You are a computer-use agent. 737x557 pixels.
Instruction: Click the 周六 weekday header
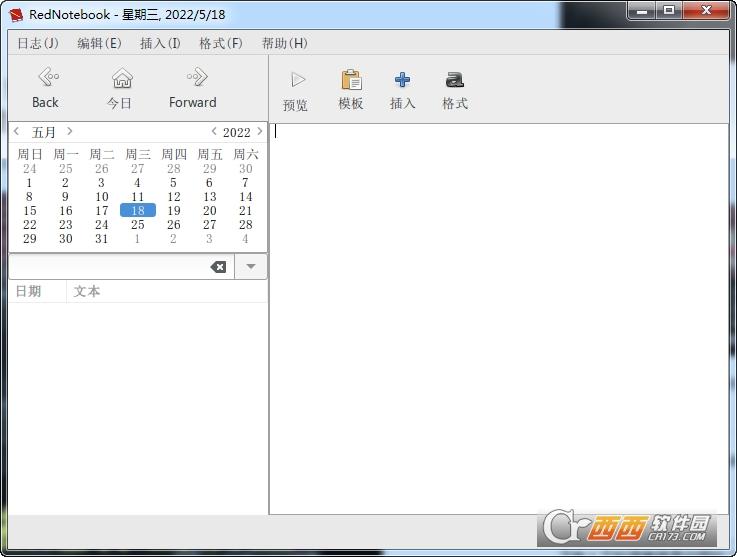pyautogui.click(x=245, y=154)
